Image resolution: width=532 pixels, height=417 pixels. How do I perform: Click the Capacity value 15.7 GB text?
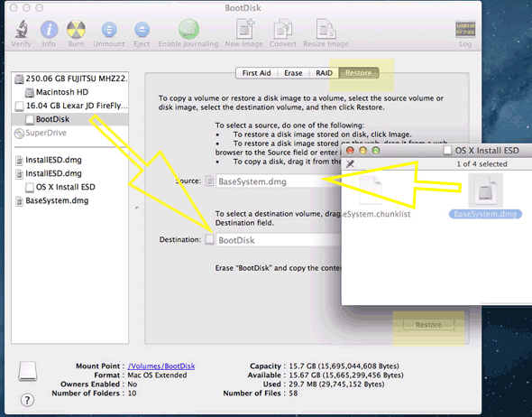(344, 366)
